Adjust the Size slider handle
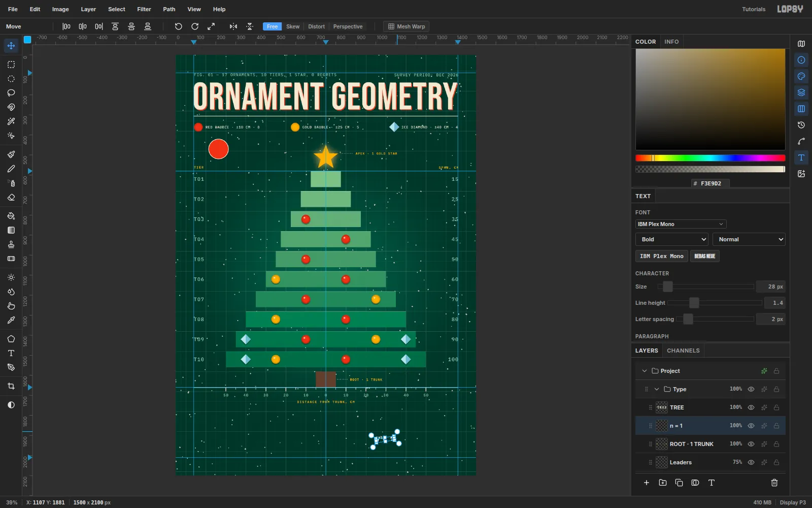This screenshot has height=508, width=812. 668,287
